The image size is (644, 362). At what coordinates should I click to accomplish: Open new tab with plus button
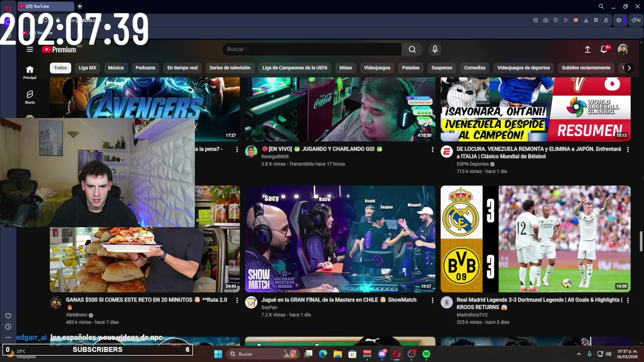coord(79,7)
